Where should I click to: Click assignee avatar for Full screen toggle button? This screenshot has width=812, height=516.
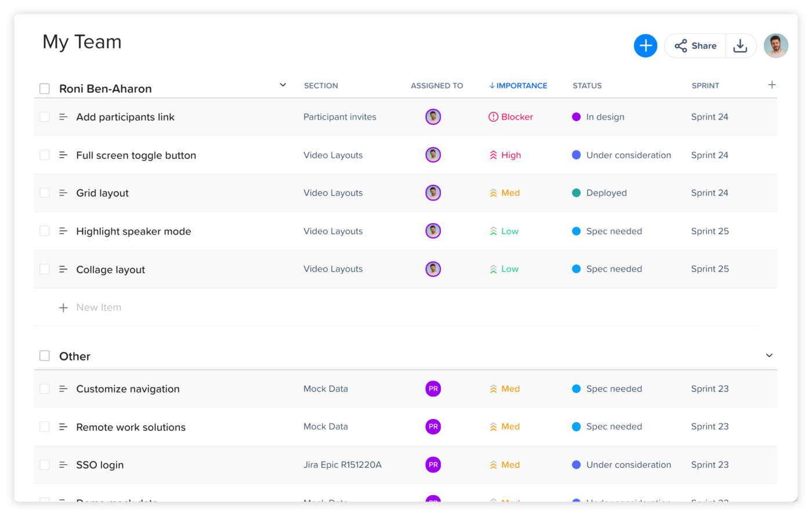[433, 155]
